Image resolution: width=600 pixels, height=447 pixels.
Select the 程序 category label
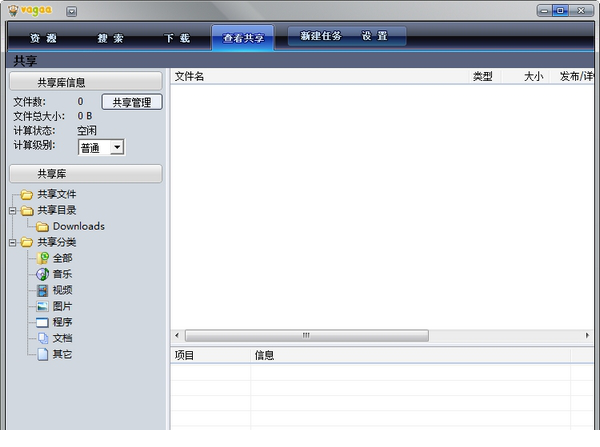click(62, 322)
